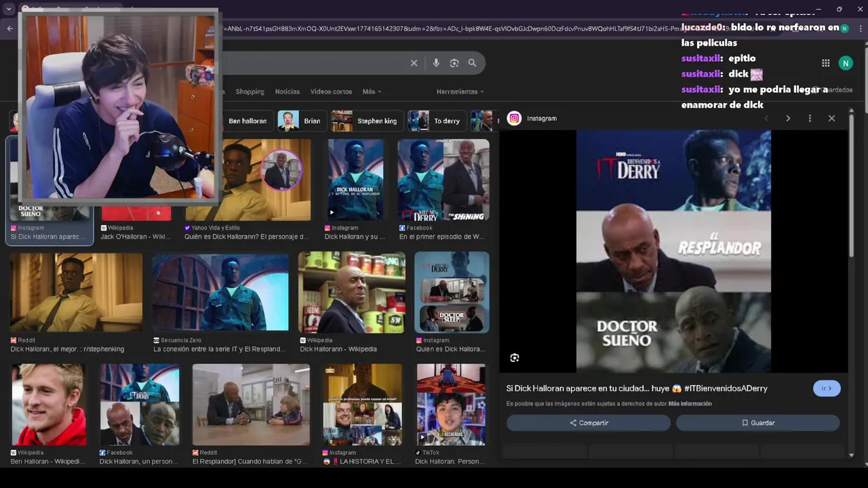Viewport: 868px width, 488px height.
Task: Minimize the browser window
Action: (x=818, y=9)
